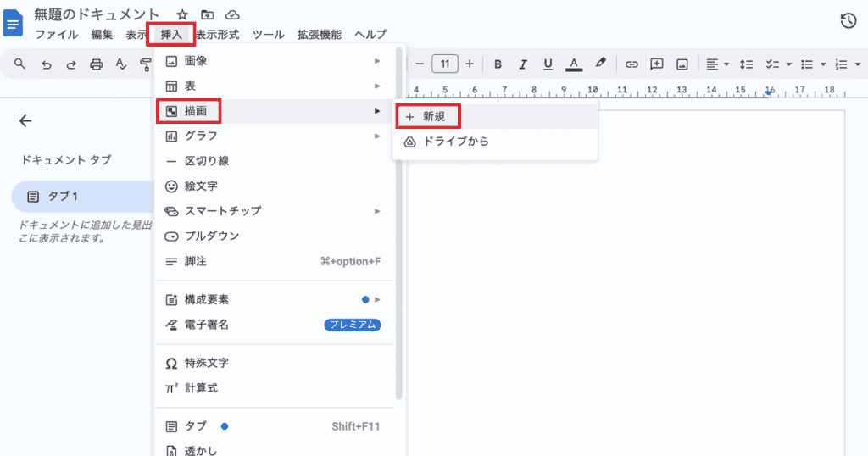Click the text color A swatch
This screenshot has width=868, height=456.
click(573, 64)
